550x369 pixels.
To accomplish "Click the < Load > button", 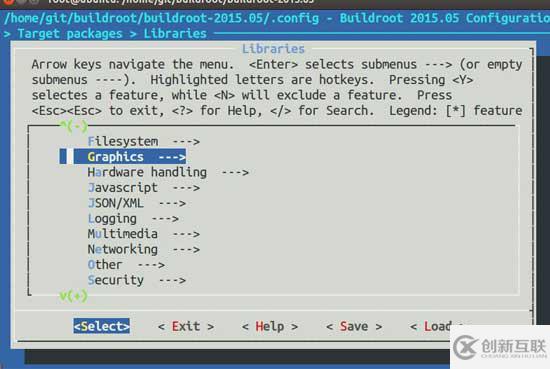I will 437,327.
